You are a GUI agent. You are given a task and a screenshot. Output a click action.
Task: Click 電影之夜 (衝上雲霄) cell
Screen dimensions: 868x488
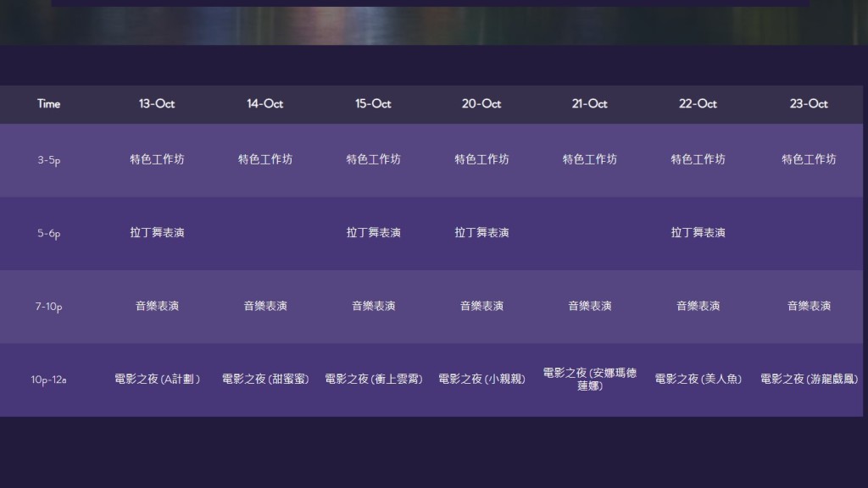pos(373,379)
